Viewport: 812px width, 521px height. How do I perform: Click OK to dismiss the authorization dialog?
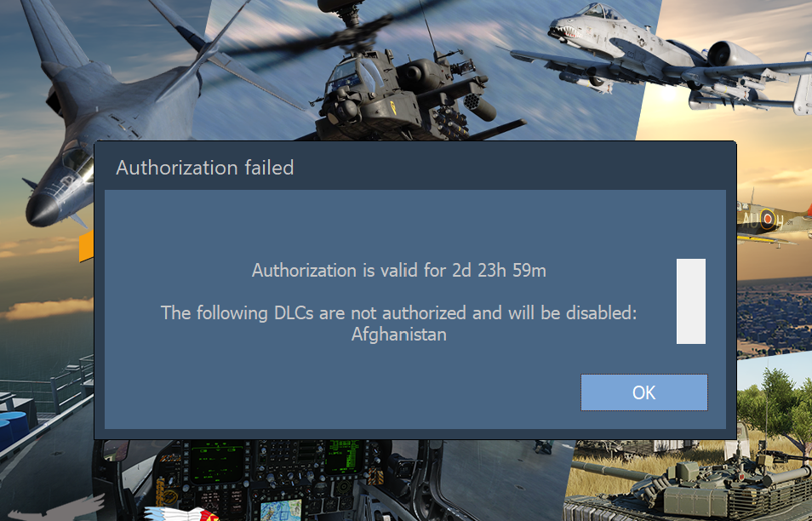click(x=643, y=392)
